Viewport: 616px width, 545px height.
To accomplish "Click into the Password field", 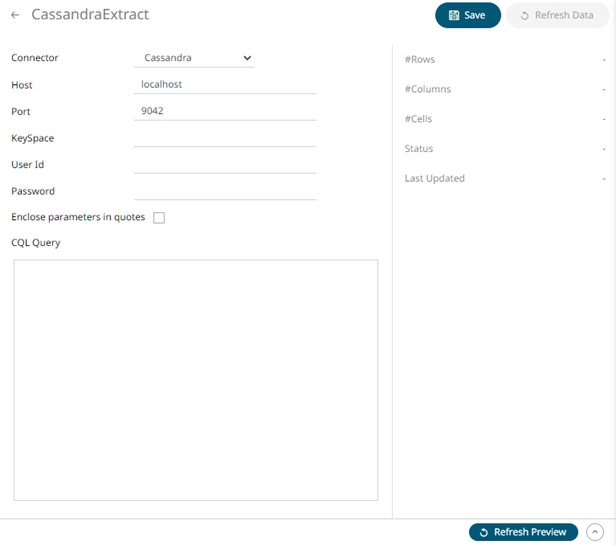I will point(224,190).
